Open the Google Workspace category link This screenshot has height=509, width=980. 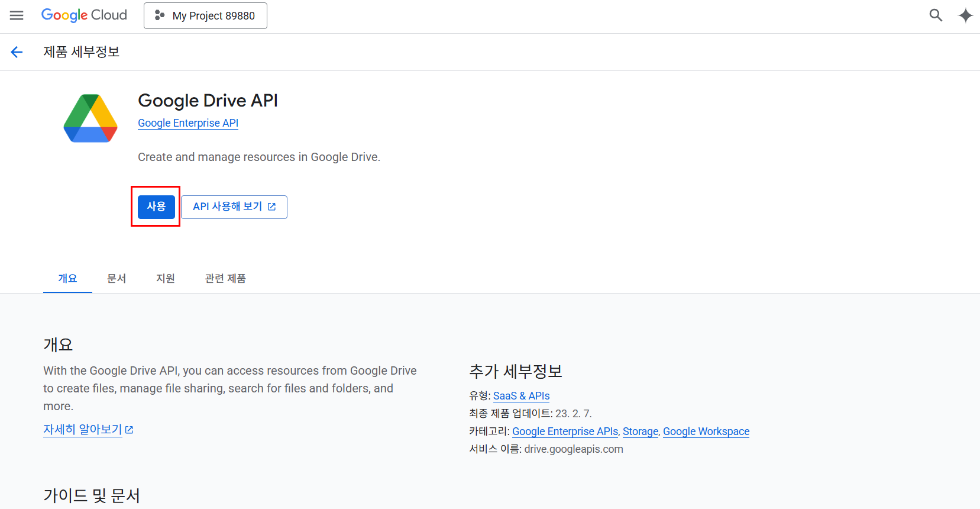[x=706, y=431]
